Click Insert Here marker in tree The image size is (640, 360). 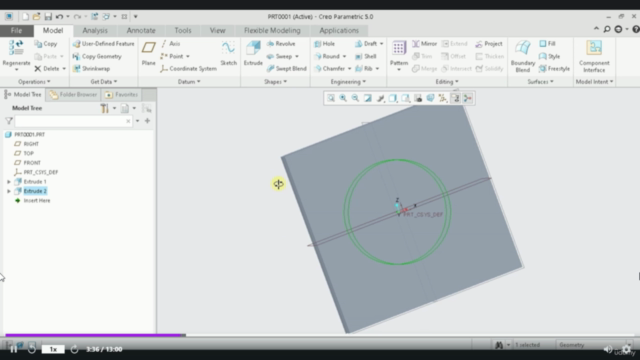click(x=33, y=201)
